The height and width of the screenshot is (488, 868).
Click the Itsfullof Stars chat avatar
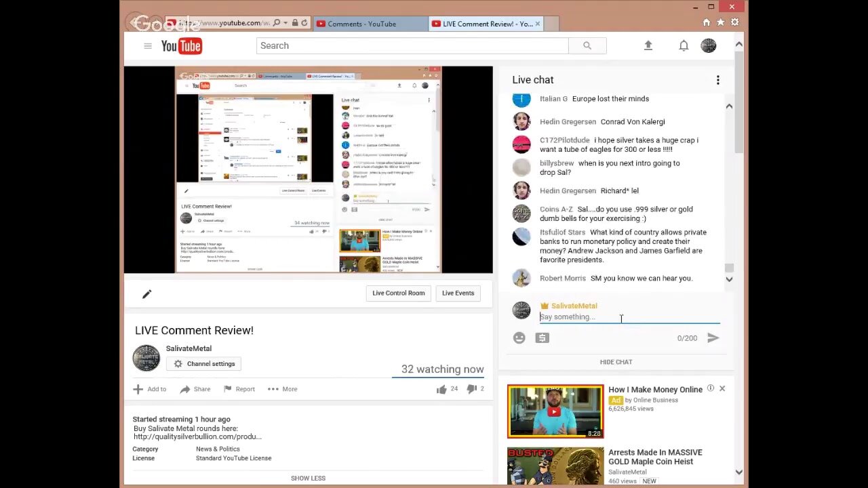521,237
